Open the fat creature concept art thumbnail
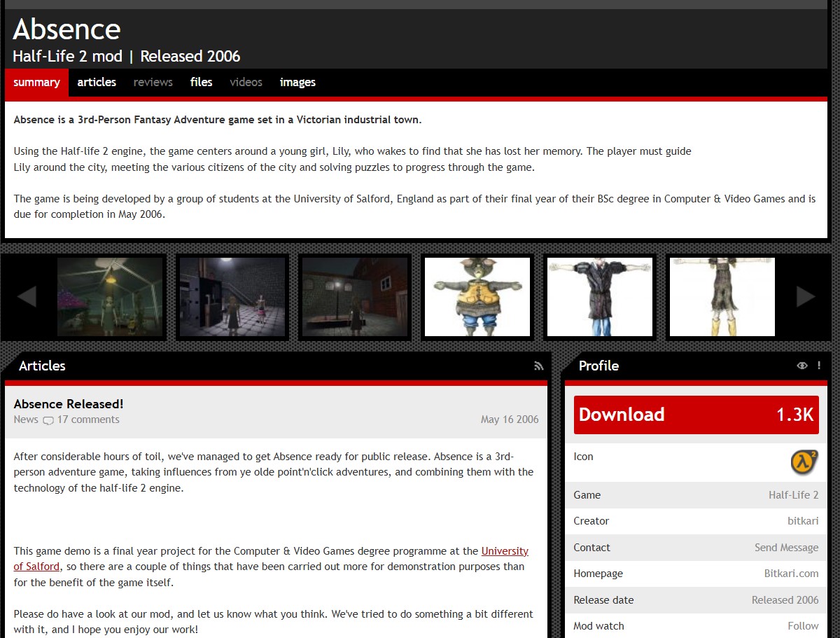Image resolution: width=840 pixels, height=638 pixels. pos(477,297)
